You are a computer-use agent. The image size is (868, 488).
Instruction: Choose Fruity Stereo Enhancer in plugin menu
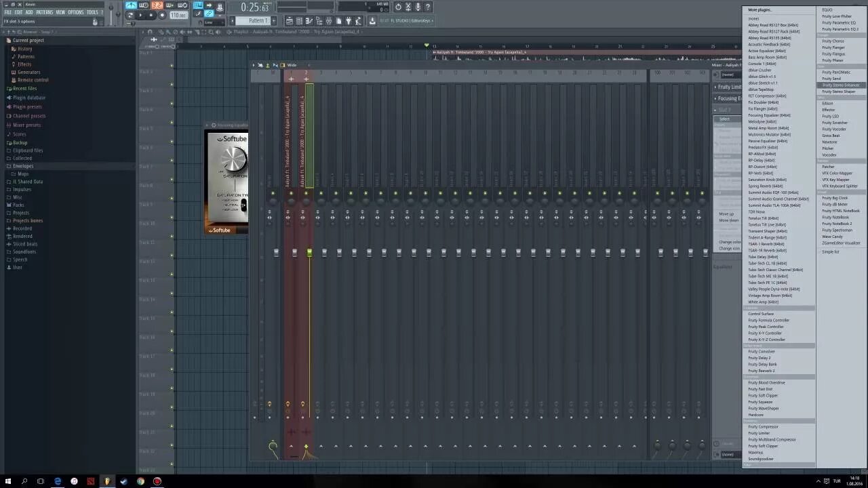click(x=840, y=85)
